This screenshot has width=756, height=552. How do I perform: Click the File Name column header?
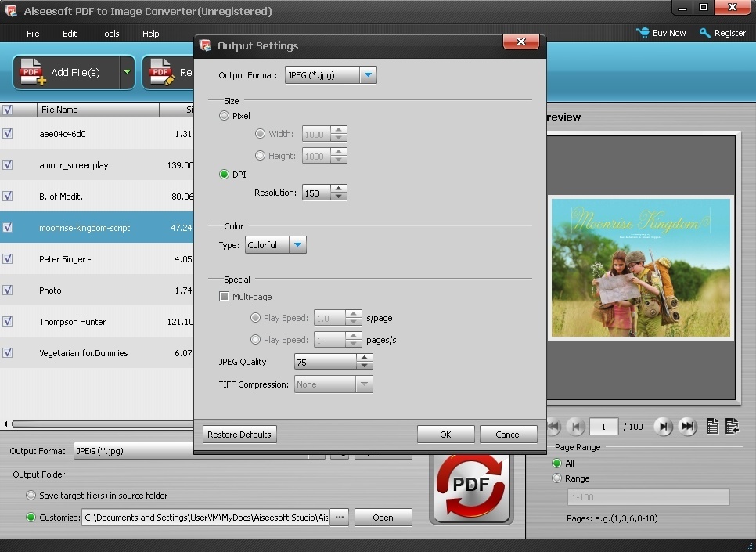(x=98, y=110)
